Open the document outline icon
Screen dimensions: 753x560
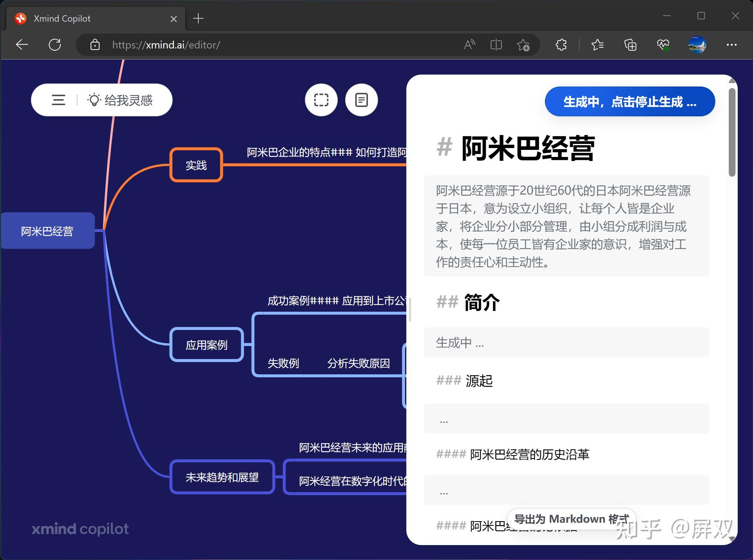tap(361, 100)
